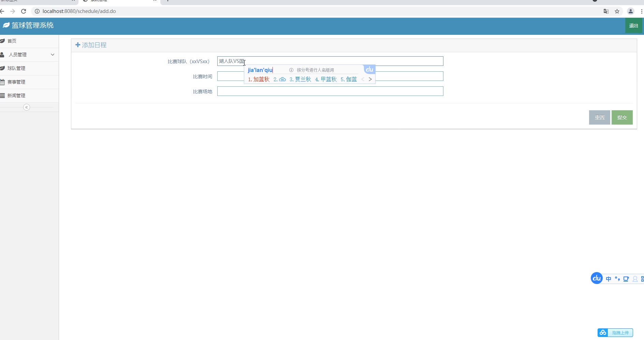Screen dimensions: 644x340
Task: Choose IME candidate 3 贾兰秋
Action: click(x=300, y=79)
